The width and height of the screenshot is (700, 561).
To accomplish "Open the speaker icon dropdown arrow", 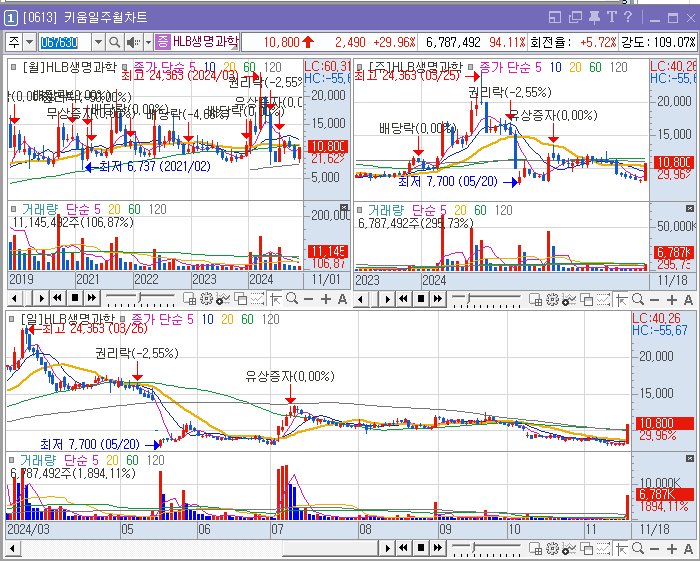I will pyautogui.click(x=148, y=42).
